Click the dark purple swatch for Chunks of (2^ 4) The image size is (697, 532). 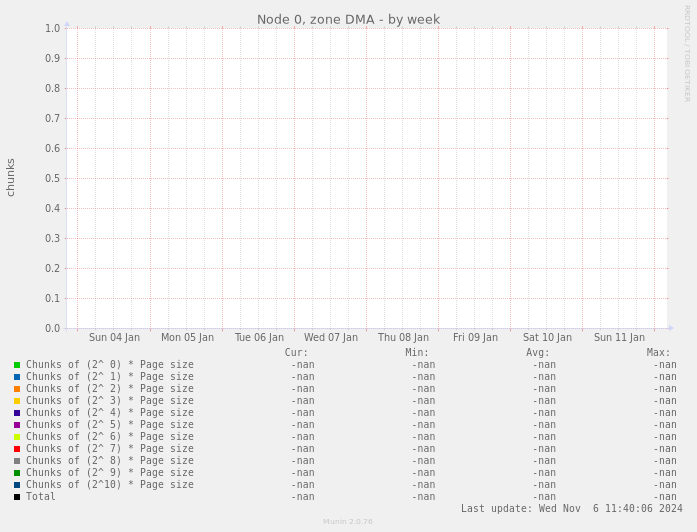click(x=17, y=413)
